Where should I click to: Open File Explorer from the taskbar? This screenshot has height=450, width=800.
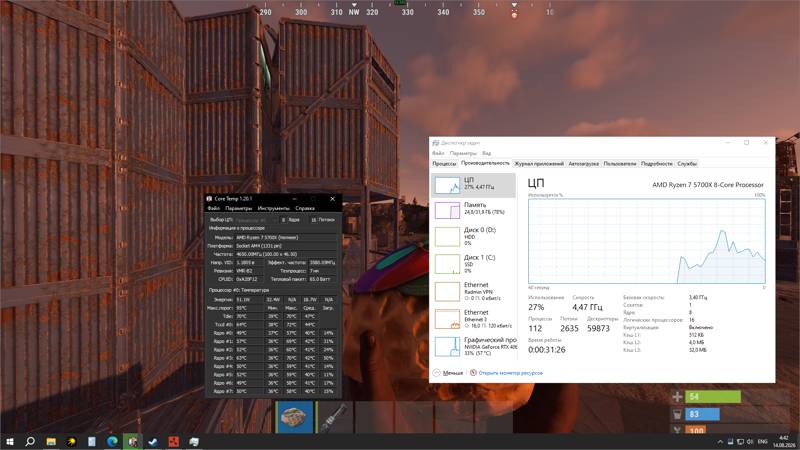coord(51,442)
